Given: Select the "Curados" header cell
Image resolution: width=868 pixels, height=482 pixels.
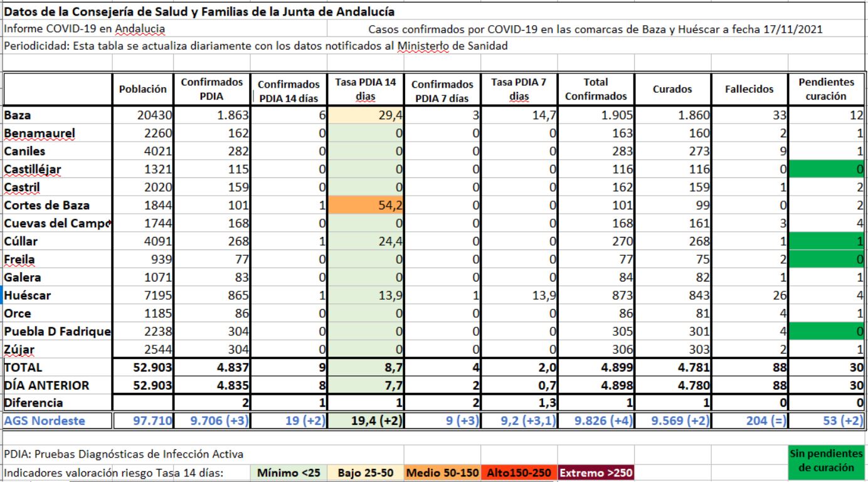Looking at the screenshot, I should [x=672, y=90].
